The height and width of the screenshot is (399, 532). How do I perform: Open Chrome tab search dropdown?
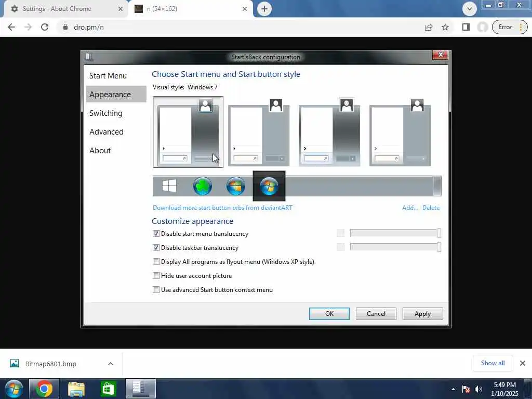[470, 9]
